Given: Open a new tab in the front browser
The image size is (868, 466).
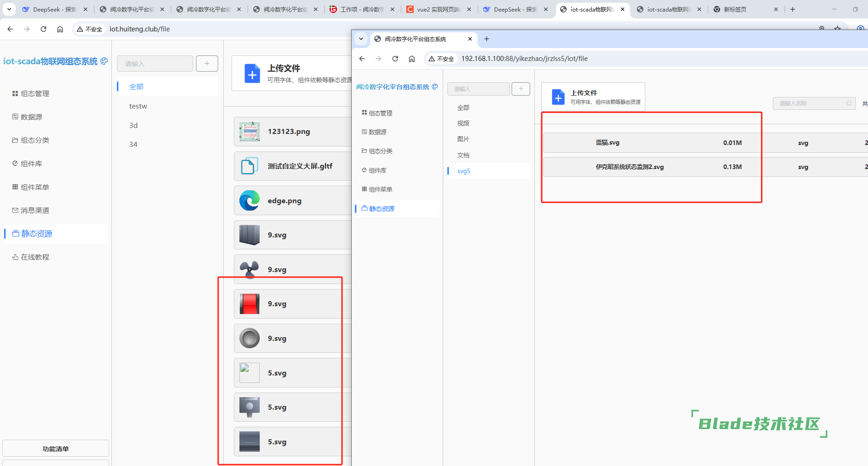Looking at the screenshot, I should click(x=486, y=39).
